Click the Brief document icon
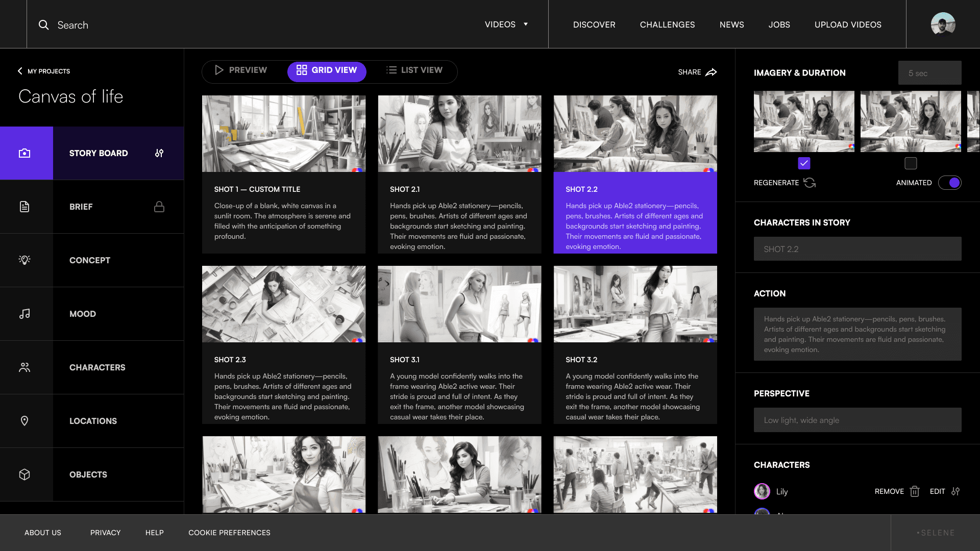Screen dimensions: 980x551 tap(24, 207)
